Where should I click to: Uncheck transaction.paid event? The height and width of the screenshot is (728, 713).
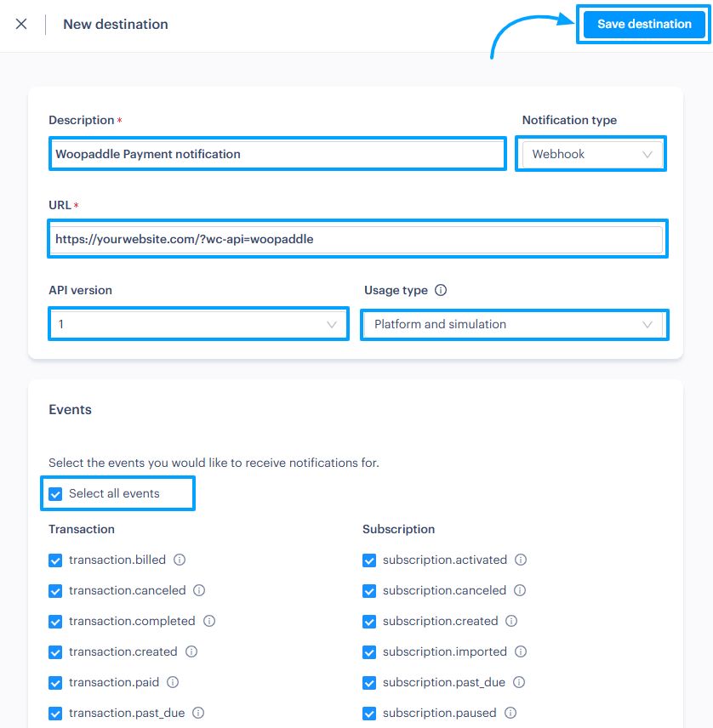pos(55,683)
